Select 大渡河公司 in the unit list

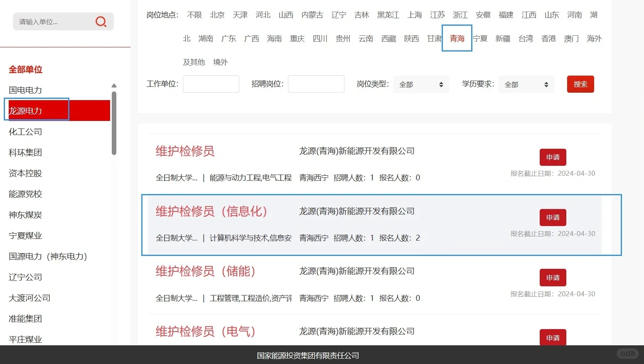pos(29,298)
